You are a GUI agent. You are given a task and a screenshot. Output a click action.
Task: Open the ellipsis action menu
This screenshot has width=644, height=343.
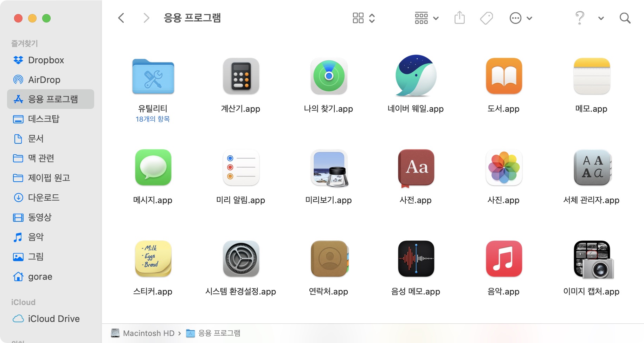(521, 18)
